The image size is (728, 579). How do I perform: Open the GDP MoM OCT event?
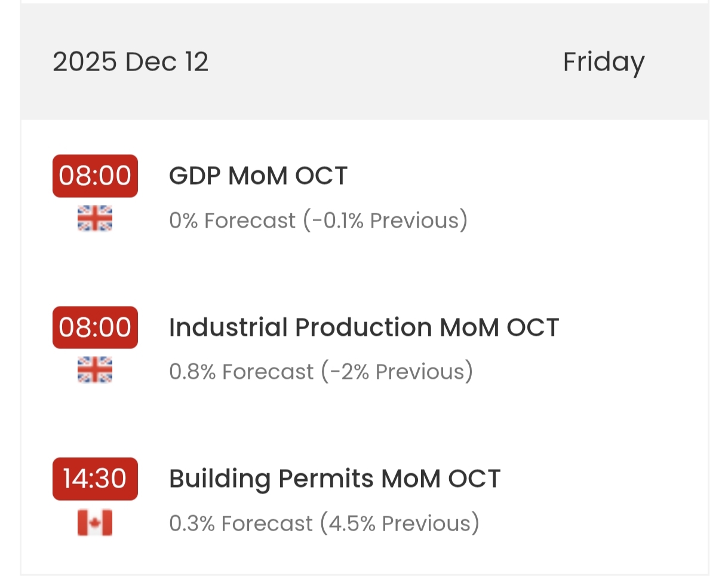tap(258, 176)
